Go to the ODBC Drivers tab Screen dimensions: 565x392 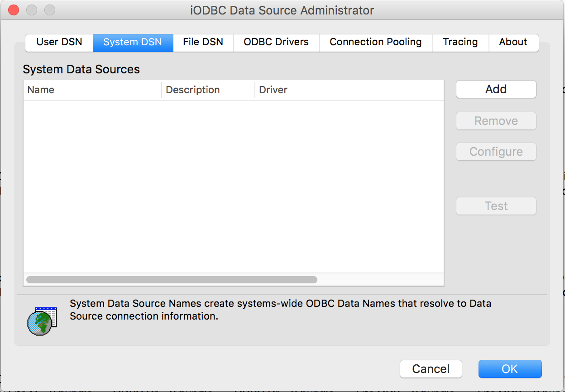tap(276, 43)
